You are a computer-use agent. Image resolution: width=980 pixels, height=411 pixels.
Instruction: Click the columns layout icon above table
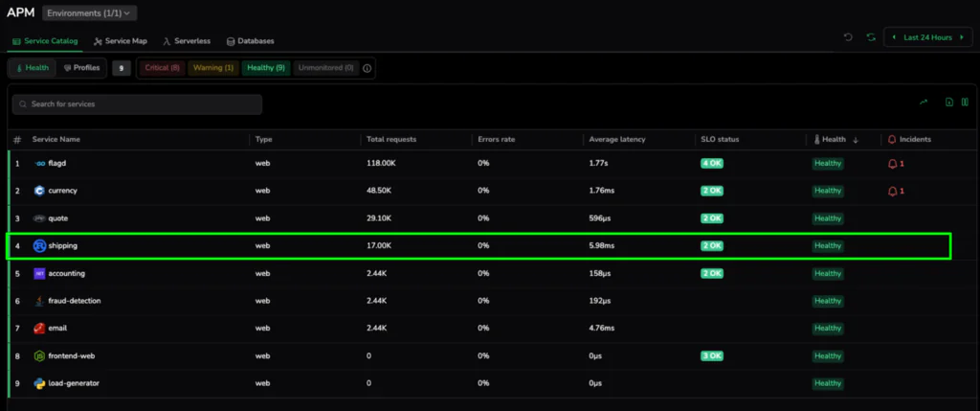click(965, 103)
